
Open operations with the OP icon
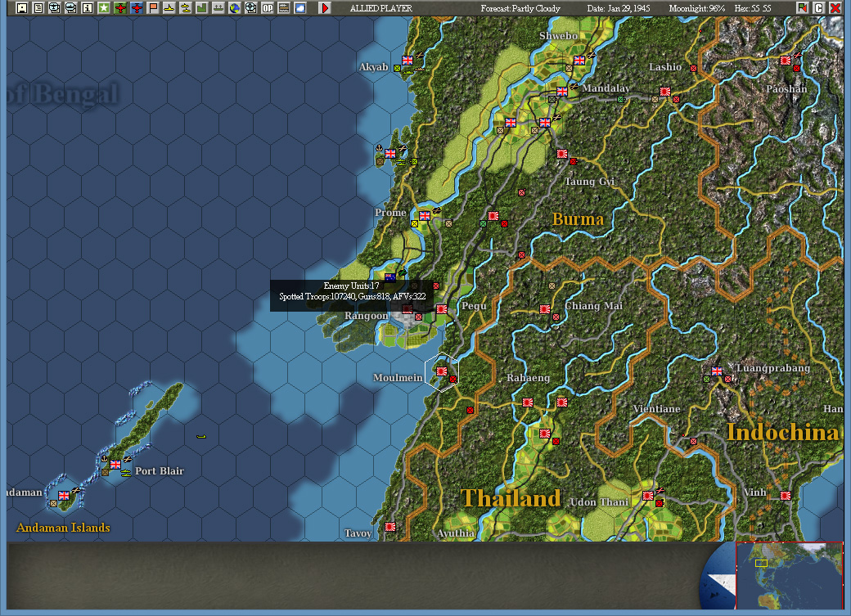(x=265, y=7)
